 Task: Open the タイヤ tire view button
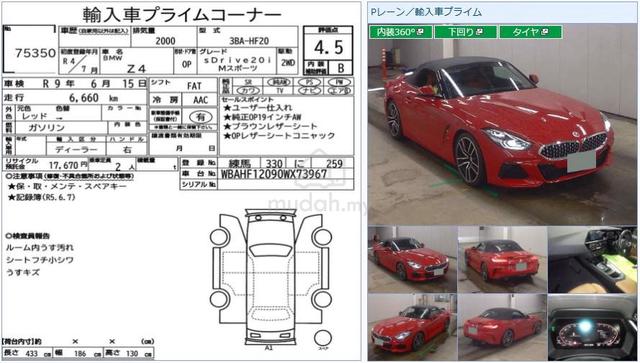pyautogui.click(x=531, y=32)
